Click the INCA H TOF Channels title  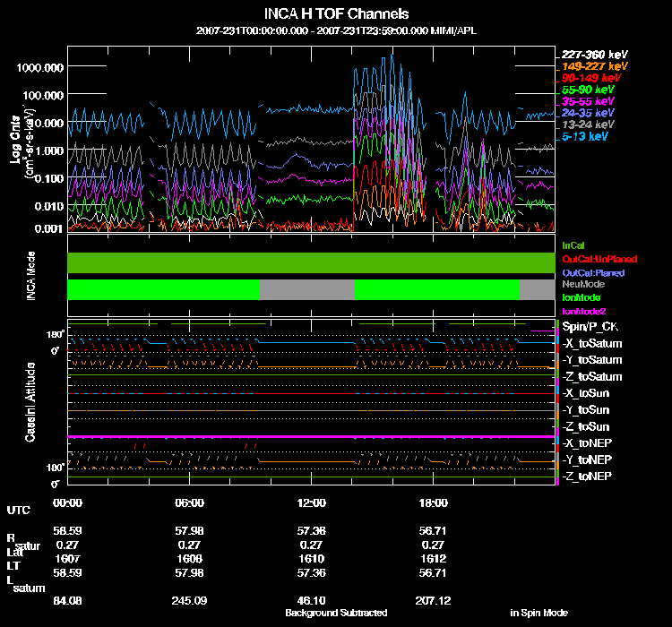(337, 15)
